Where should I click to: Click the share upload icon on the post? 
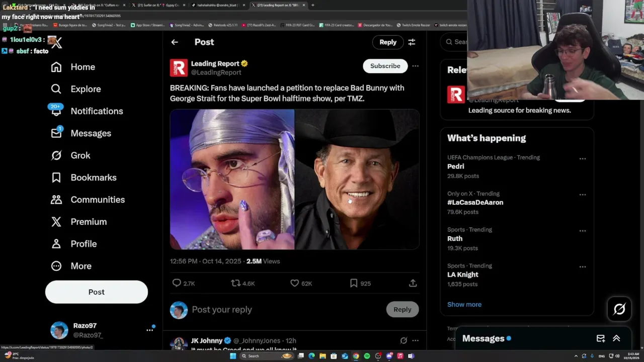coord(413,283)
